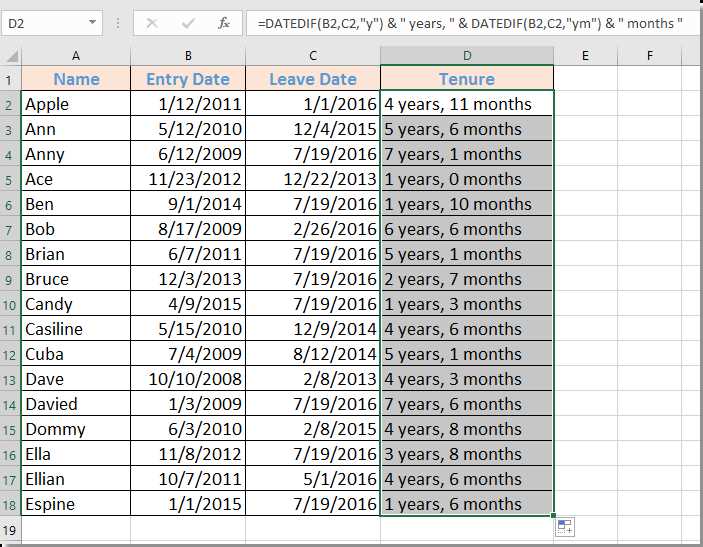This screenshot has height=547, width=703.
Task: Select the cell containing Apple
Action: [x=76, y=104]
